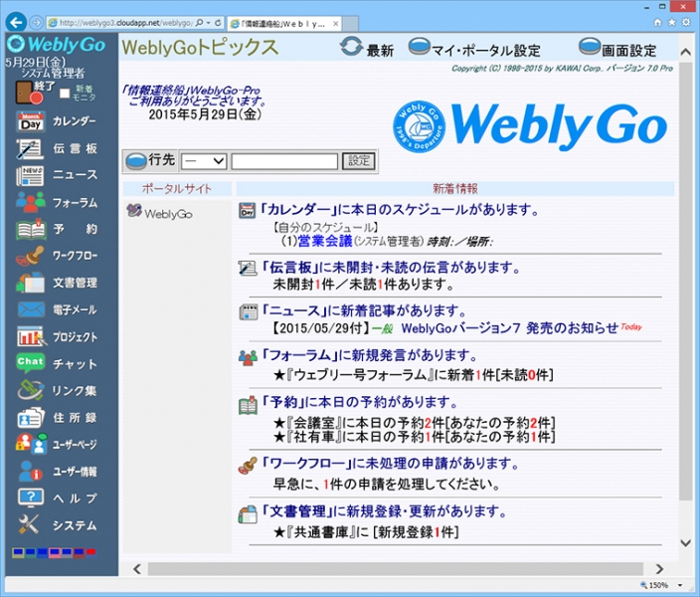700x597 pixels.
Task: Open ワークフロー in the sidebar
Action: [57, 256]
